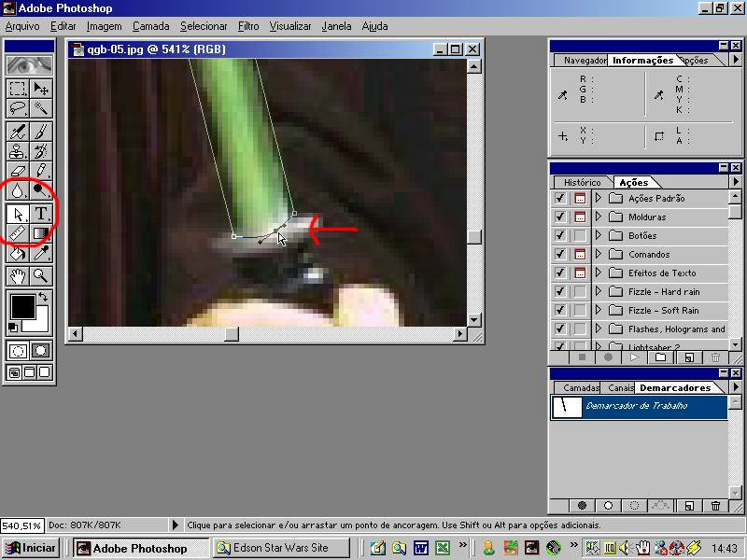This screenshot has width=747, height=560.
Task: Switch to the Camadas tab
Action: pos(580,387)
